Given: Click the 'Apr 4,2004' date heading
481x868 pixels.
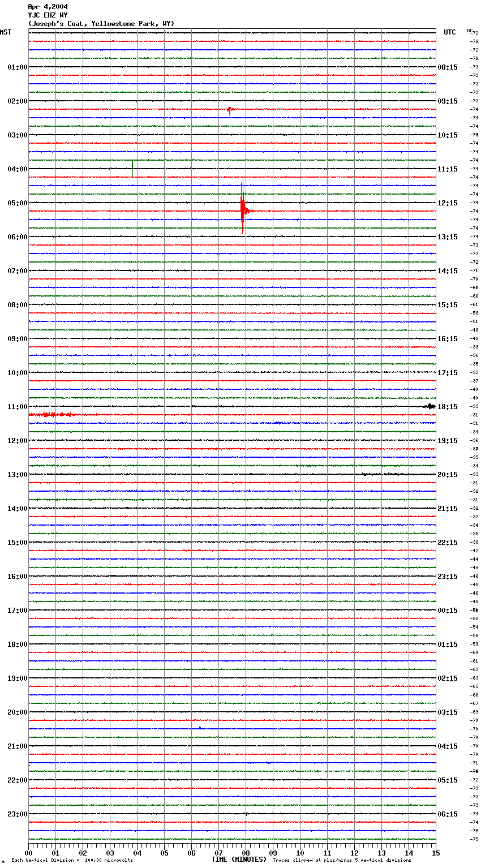Looking at the screenshot, I should click(x=48, y=7).
